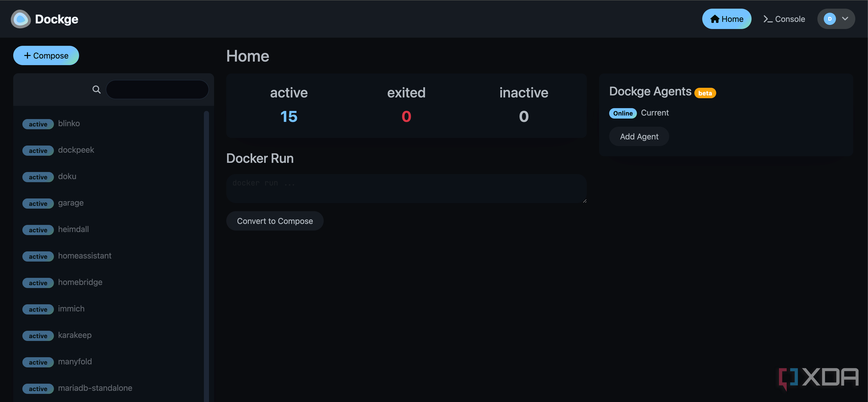Open the homeassistant stack
The height and width of the screenshot is (402, 868).
click(x=85, y=256)
